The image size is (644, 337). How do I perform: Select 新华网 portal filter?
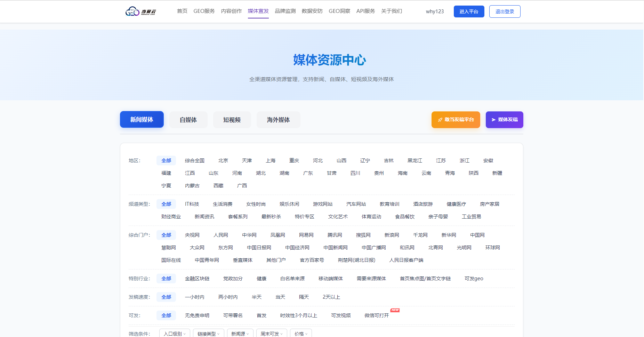[449, 235]
